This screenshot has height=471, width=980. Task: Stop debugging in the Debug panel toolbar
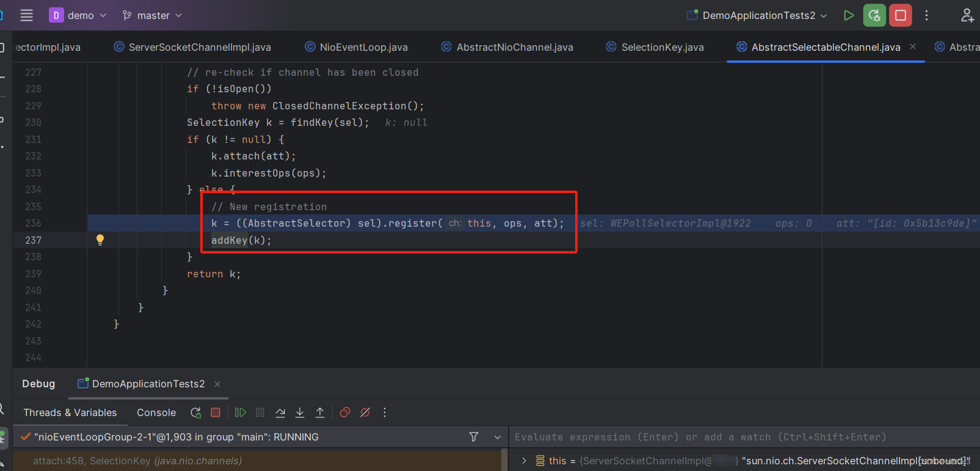216,413
